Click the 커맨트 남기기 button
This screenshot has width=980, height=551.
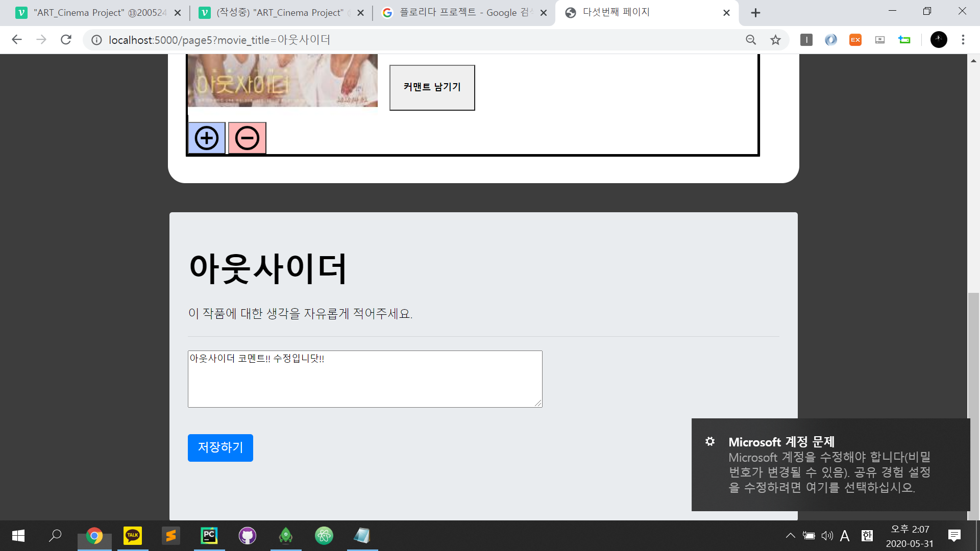(x=432, y=87)
